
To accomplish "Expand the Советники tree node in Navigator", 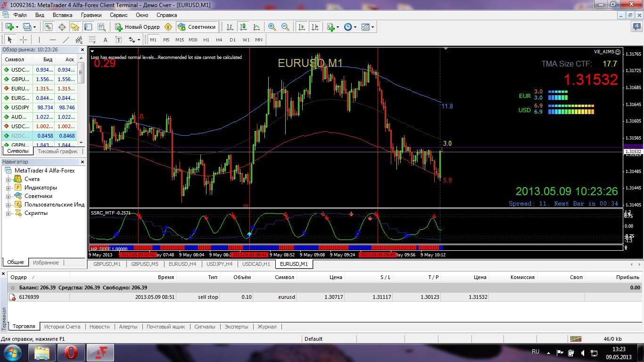I will (x=8, y=196).
